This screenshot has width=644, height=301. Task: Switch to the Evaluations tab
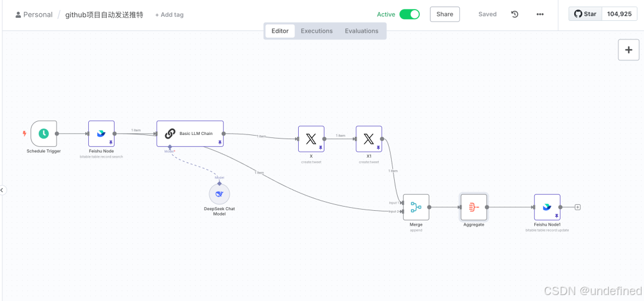(x=361, y=31)
